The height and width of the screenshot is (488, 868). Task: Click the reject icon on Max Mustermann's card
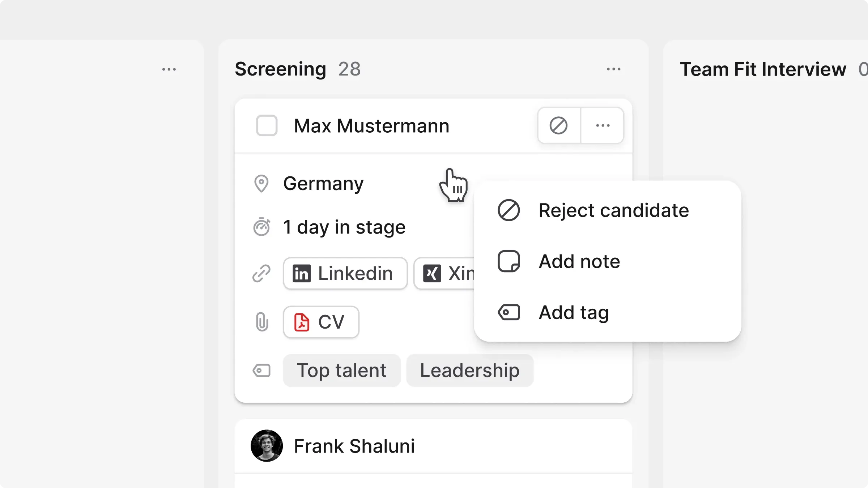click(559, 125)
